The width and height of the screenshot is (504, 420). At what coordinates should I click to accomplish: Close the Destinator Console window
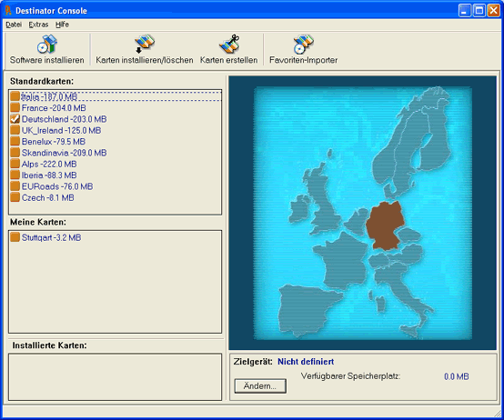click(493, 11)
